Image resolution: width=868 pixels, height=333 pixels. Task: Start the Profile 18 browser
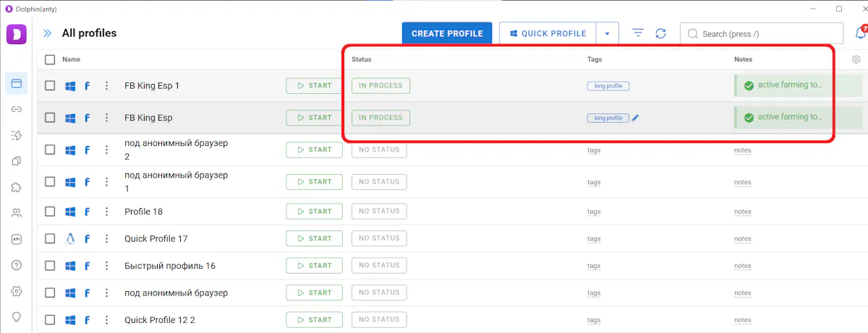pos(314,212)
